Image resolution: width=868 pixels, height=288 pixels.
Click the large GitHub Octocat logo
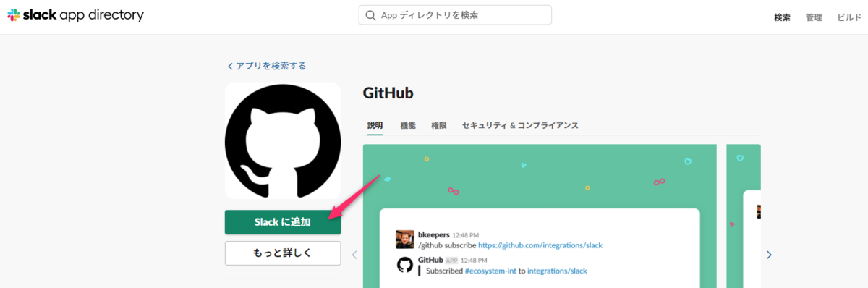click(x=283, y=141)
